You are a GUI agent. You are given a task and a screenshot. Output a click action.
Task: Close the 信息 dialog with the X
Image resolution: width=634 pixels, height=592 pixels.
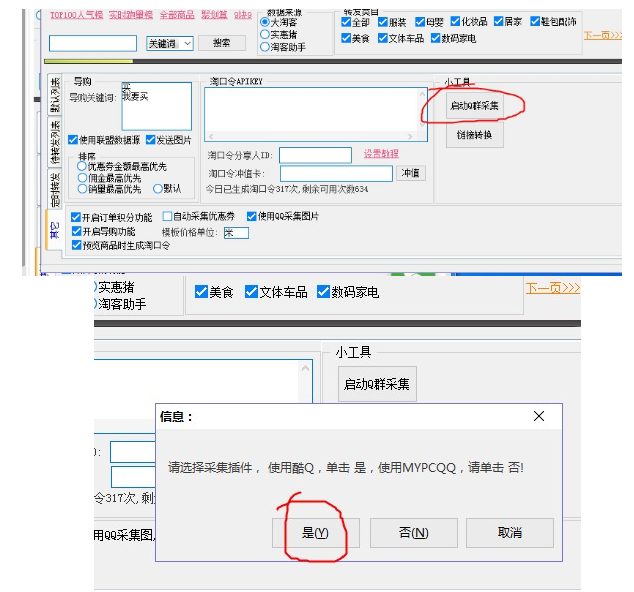click(539, 416)
